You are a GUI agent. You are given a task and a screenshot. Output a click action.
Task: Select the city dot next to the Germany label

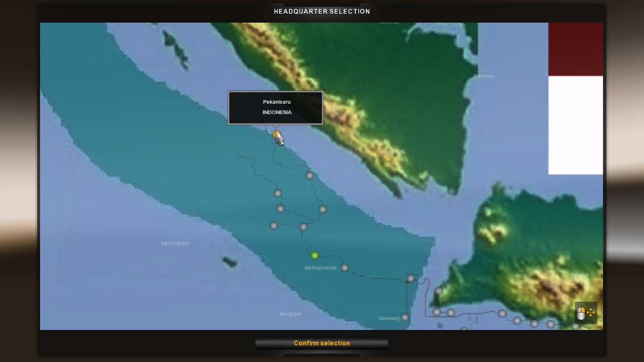click(405, 317)
